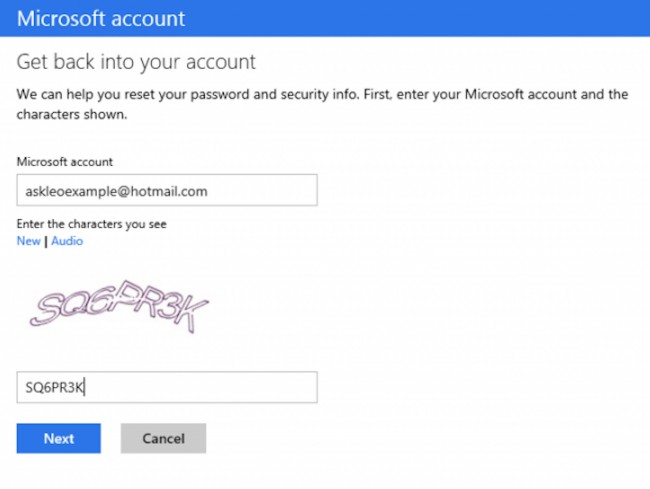Focus the Microsoft account email field
The width and height of the screenshot is (650, 489).
(x=166, y=190)
